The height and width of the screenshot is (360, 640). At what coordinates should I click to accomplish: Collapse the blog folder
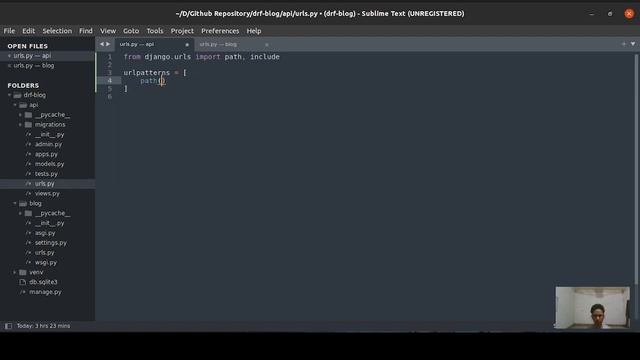15,203
